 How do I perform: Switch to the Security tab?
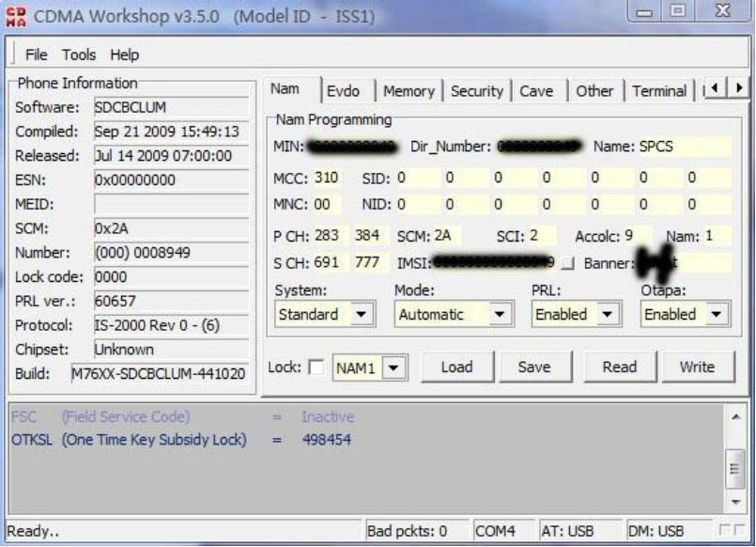[x=477, y=91]
